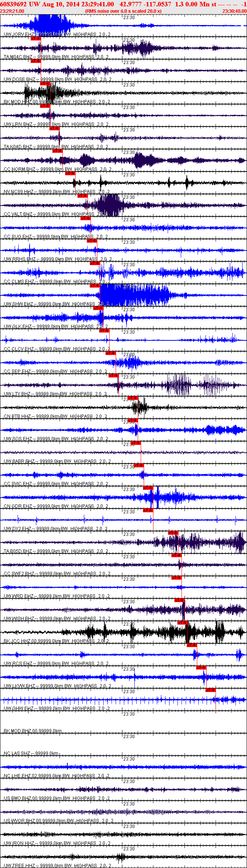Screen dimensions: 247x868
Task: Click the red pick marker above the CC SEP trace
Action: pyautogui.click(x=110, y=353)
